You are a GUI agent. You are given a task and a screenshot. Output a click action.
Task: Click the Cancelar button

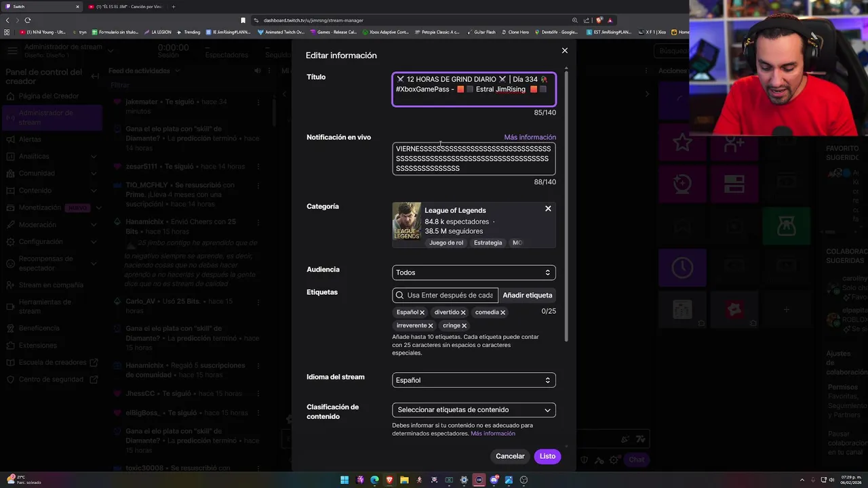point(510,456)
